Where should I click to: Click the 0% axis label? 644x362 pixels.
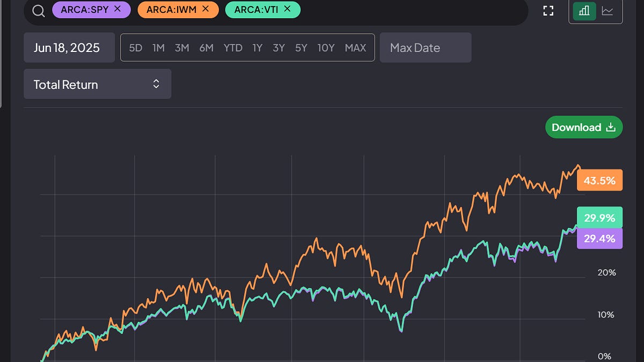(604, 357)
